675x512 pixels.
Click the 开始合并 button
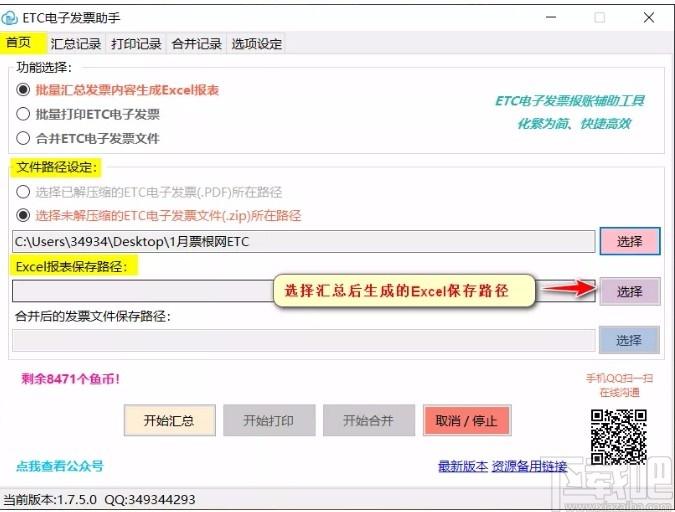[x=369, y=420]
